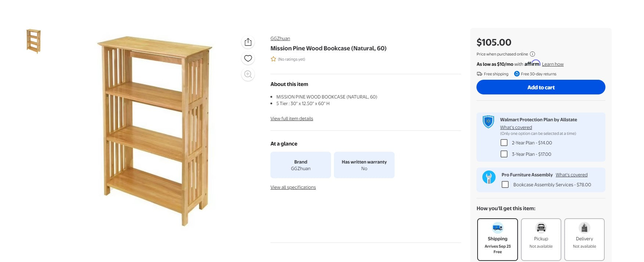Expand View all specifications
This screenshot has height=262, width=644.
(x=293, y=187)
